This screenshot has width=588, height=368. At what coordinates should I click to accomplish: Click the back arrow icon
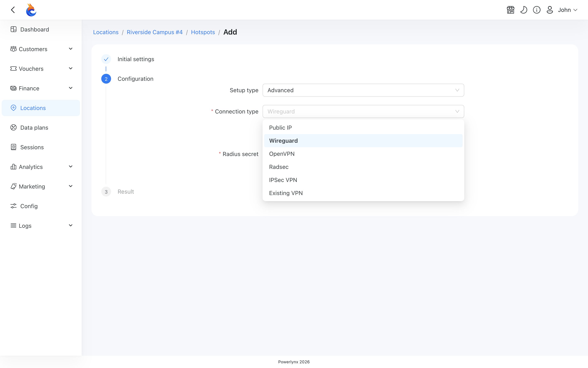coord(13,10)
